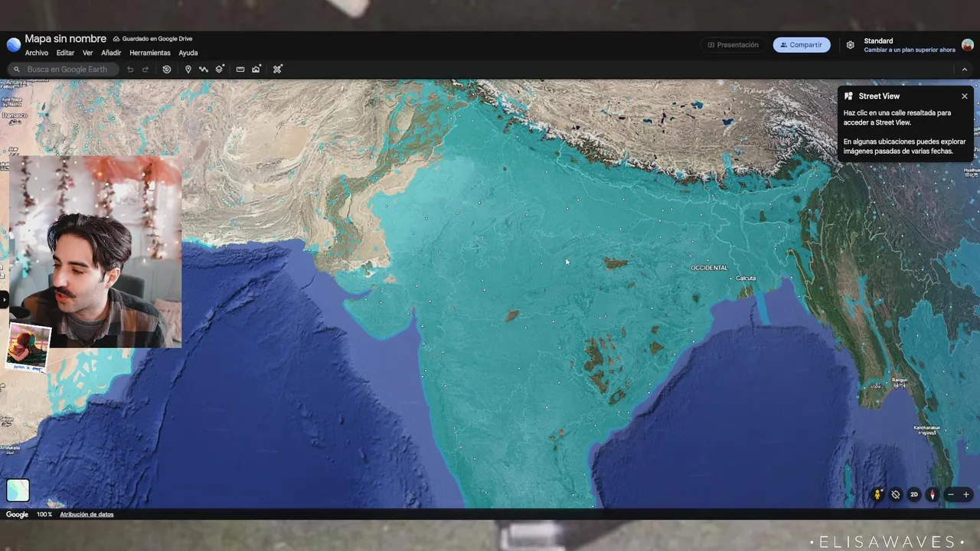The height and width of the screenshot is (551, 980).
Task: Switch map to 2D view
Action: tap(914, 494)
